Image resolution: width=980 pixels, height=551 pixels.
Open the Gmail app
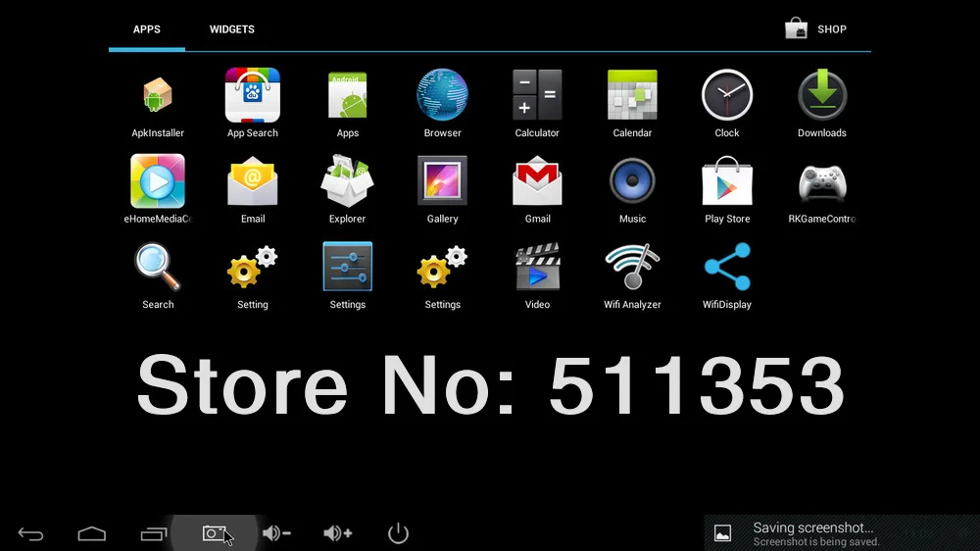click(537, 181)
